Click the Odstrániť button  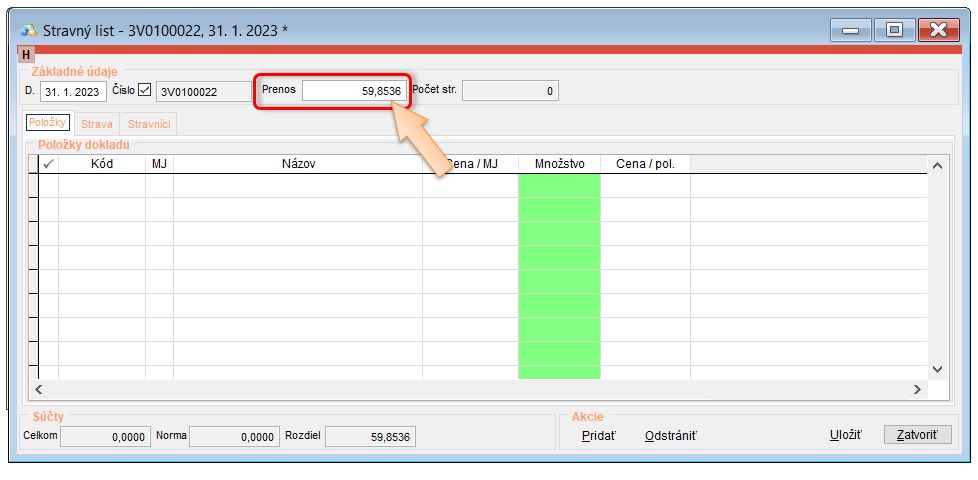click(x=670, y=435)
